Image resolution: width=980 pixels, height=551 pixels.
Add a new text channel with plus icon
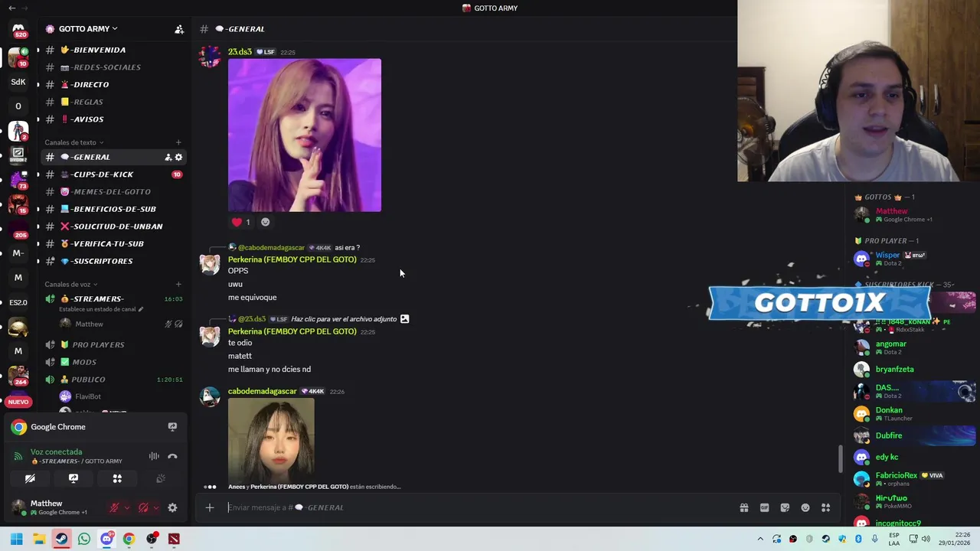coord(178,142)
